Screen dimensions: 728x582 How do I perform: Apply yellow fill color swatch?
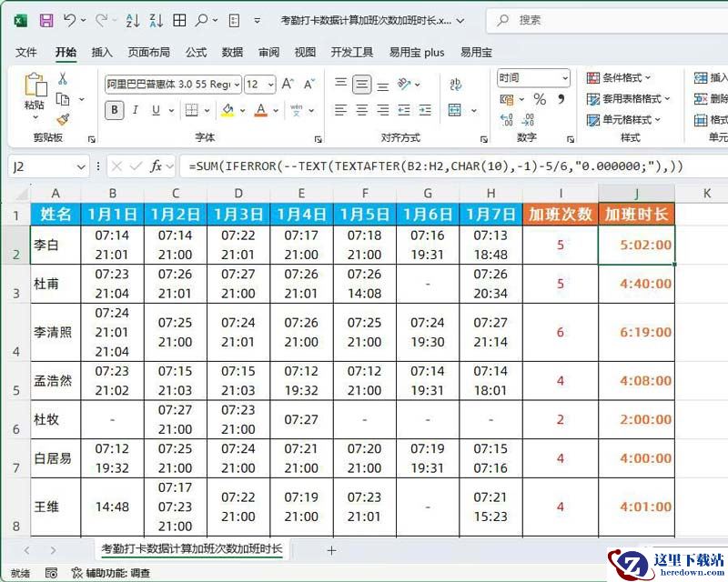227,110
